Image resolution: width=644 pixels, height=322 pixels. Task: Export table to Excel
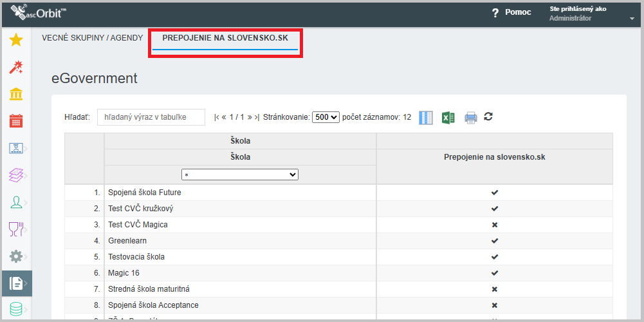point(448,117)
